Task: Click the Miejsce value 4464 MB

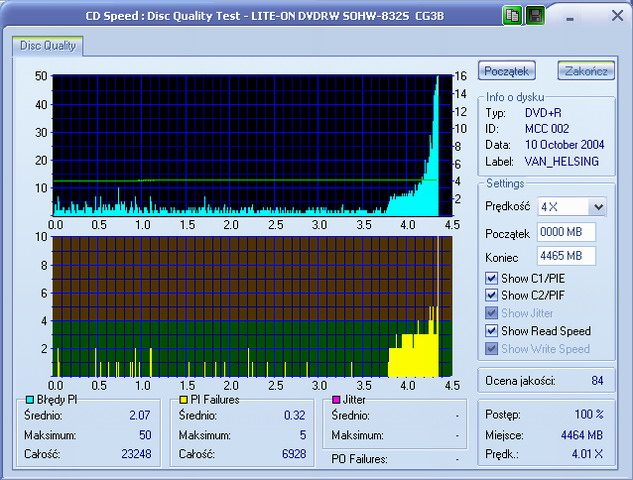Action: (x=582, y=435)
